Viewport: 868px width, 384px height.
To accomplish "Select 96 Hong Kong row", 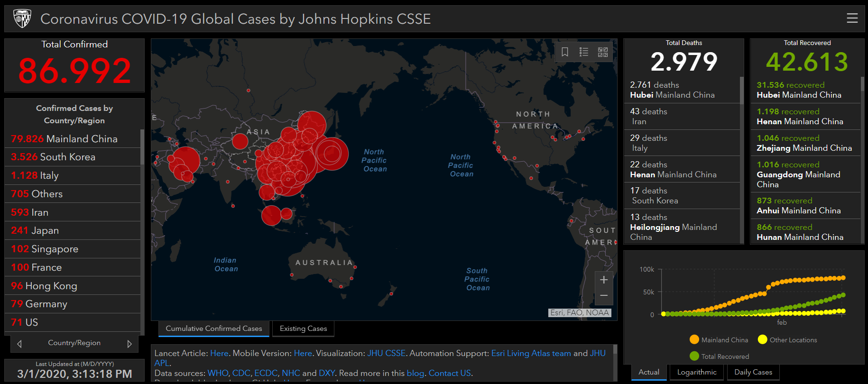I will coord(73,286).
